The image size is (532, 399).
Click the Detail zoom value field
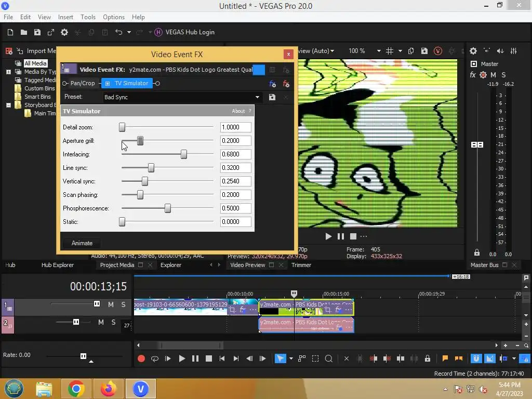[x=235, y=127]
